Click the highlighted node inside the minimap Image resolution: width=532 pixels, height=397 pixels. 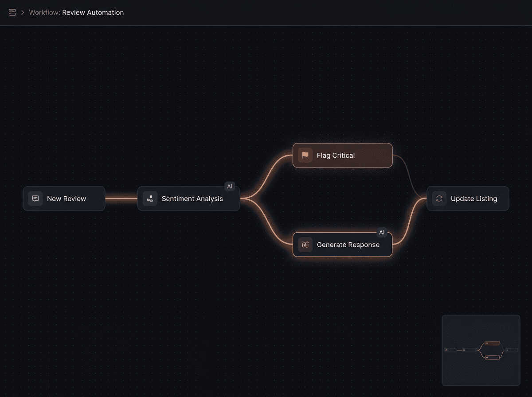click(x=492, y=343)
